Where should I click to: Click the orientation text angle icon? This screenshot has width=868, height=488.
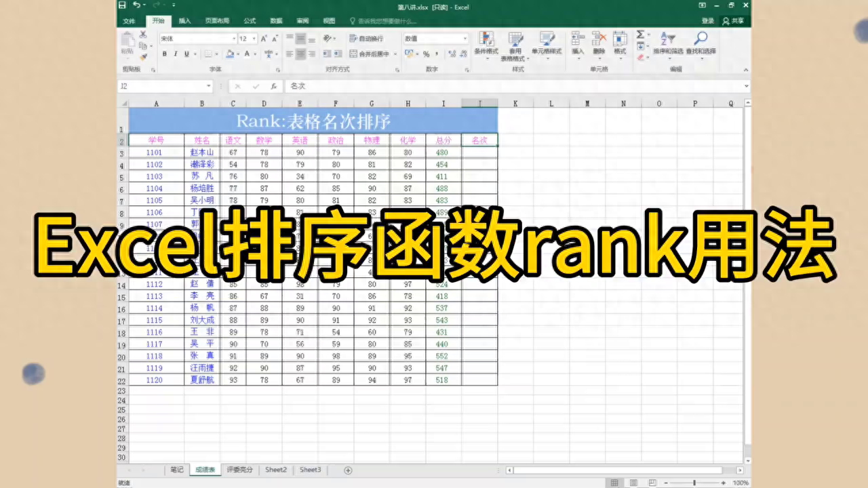coord(328,39)
